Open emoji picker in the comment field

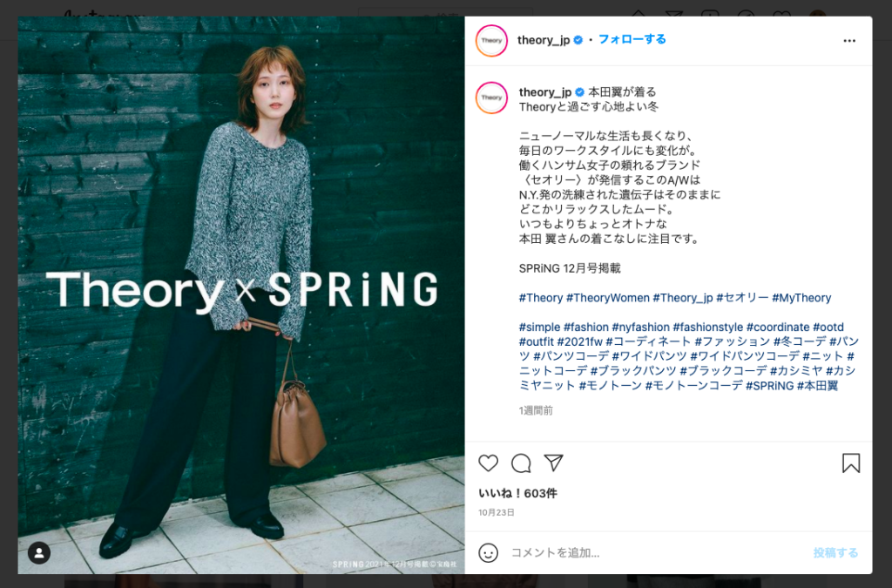[488, 553]
